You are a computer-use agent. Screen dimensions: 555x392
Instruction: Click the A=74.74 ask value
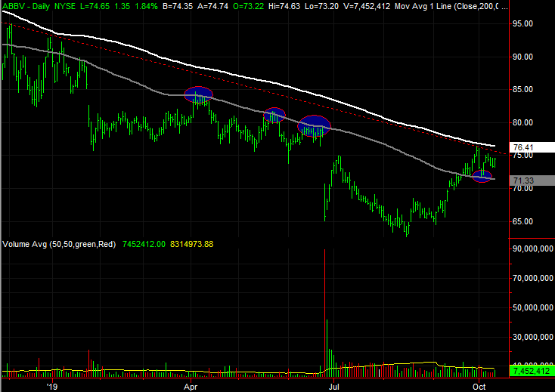(x=212, y=6)
